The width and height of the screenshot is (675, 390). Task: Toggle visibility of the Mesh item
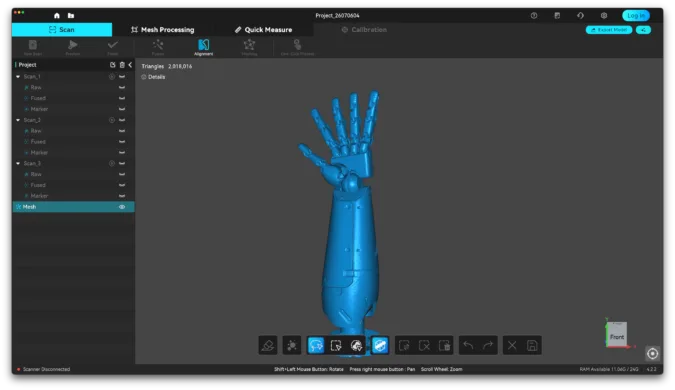coord(122,207)
